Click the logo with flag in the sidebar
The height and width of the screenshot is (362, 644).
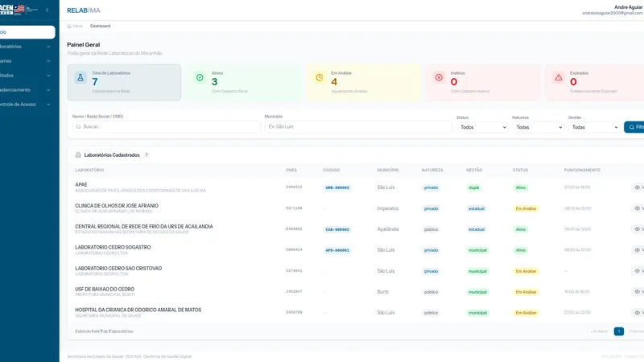pos(19,10)
